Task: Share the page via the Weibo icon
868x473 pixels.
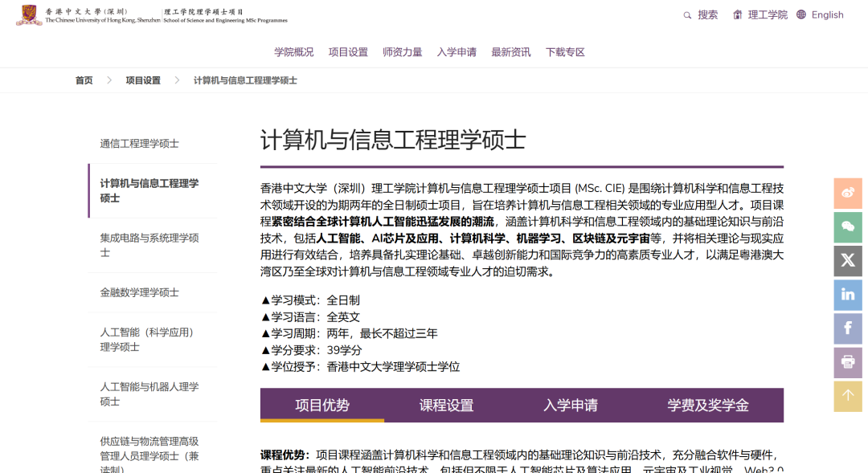Action: pos(847,194)
